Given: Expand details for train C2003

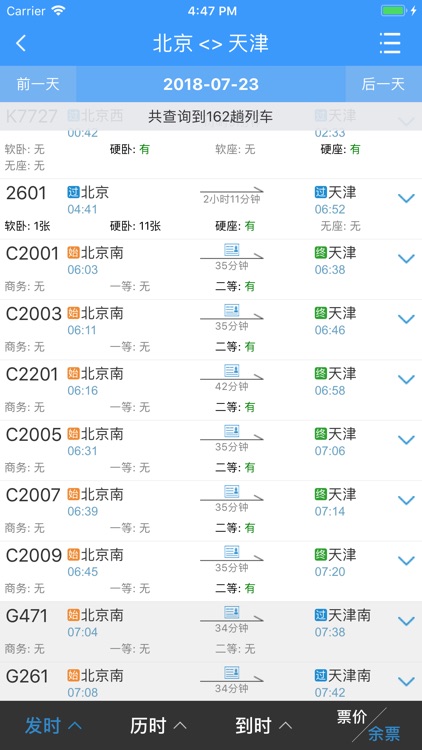Looking at the screenshot, I should 406,319.
